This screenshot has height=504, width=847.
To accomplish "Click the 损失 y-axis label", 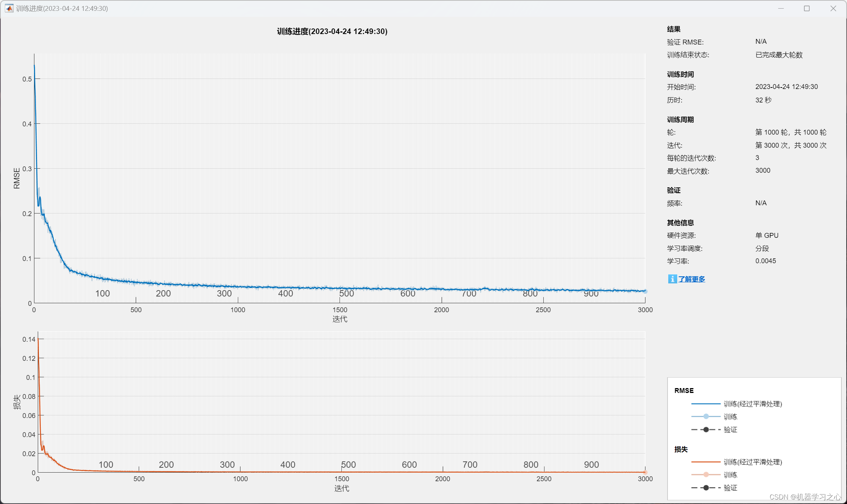I will (x=17, y=402).
